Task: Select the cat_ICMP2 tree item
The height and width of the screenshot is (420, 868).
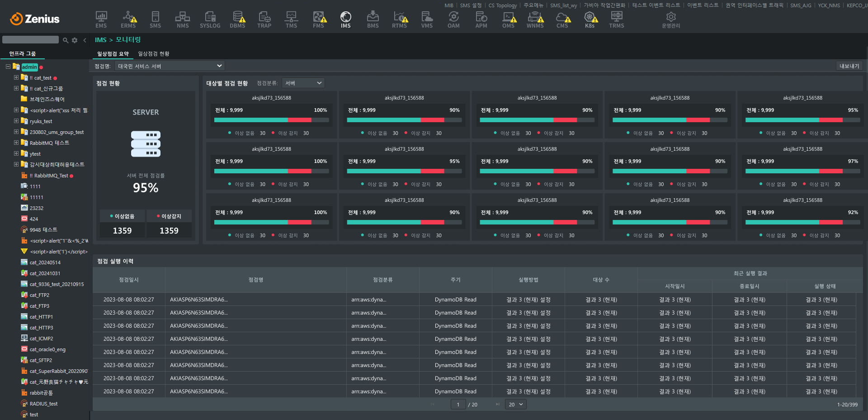Action: (41, 339)
